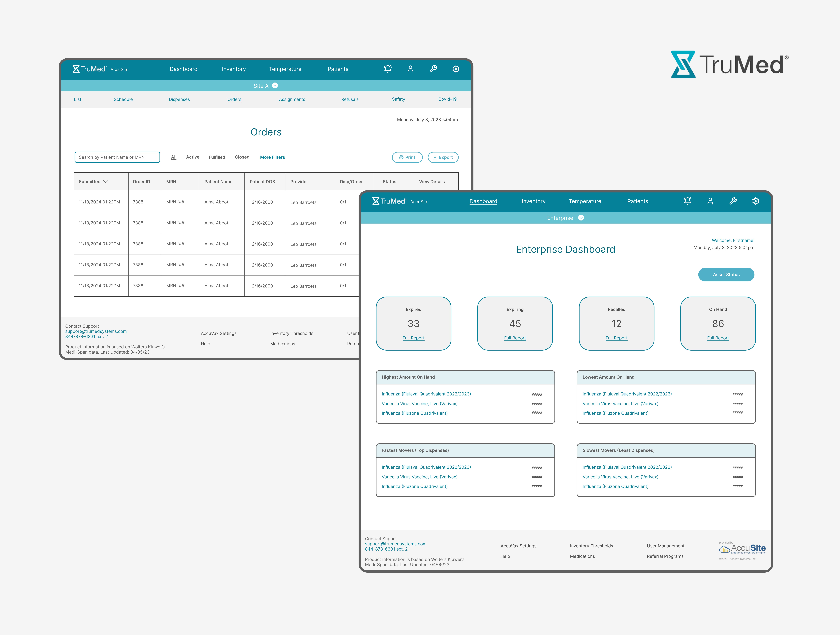
Task: Open settings gear in Orders window header
Action: click(x=456, y=69)
